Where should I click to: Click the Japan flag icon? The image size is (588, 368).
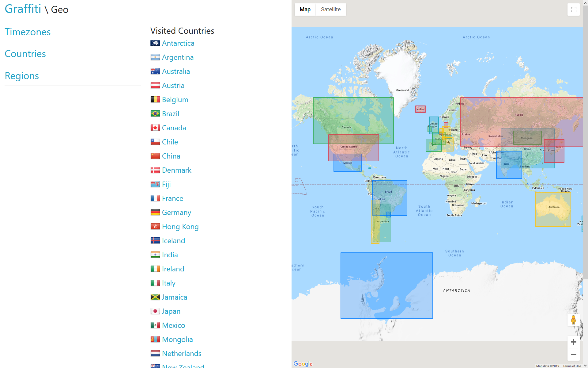[x=155, y=311]
